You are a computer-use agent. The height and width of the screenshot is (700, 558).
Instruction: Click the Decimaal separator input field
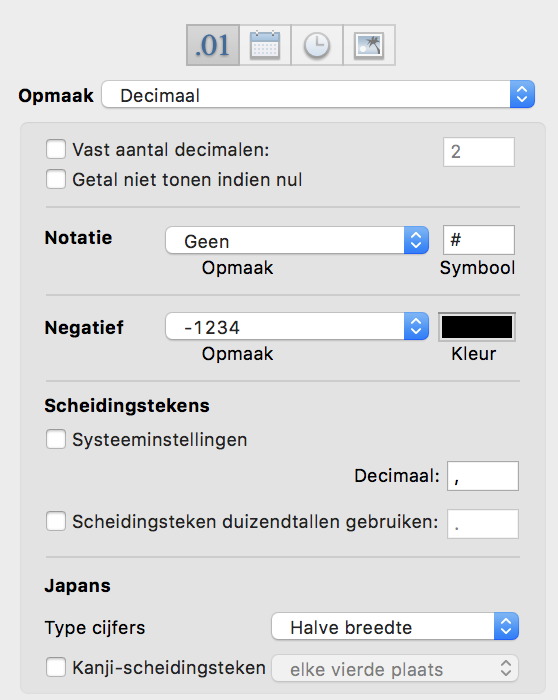click(x=483, y=476)
